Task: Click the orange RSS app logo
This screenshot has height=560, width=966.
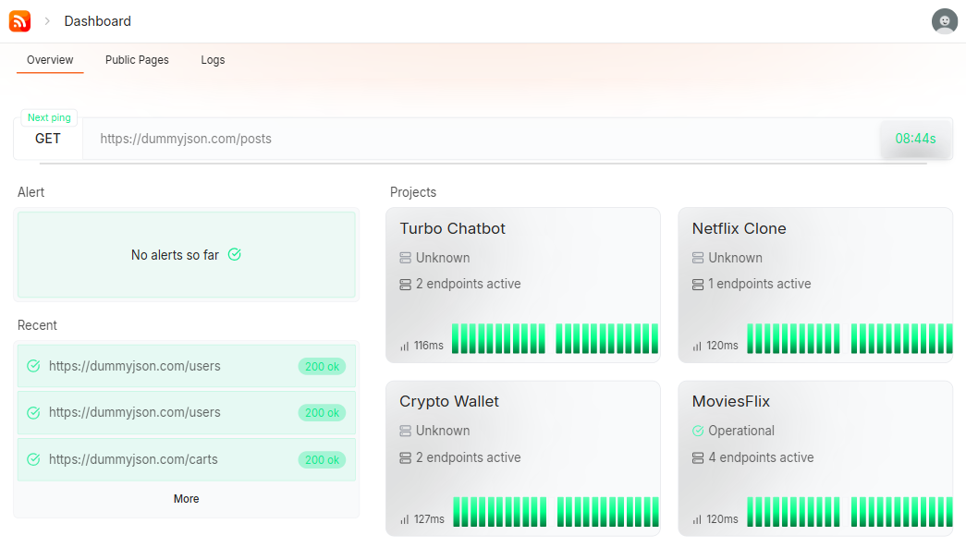Action: [x=19, y=20]
